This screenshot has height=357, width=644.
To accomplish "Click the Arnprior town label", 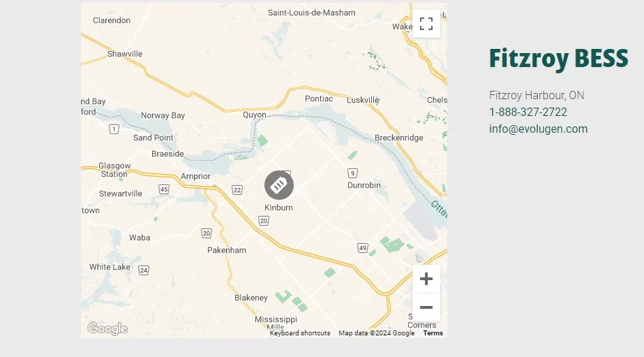I will coord(195,176).
